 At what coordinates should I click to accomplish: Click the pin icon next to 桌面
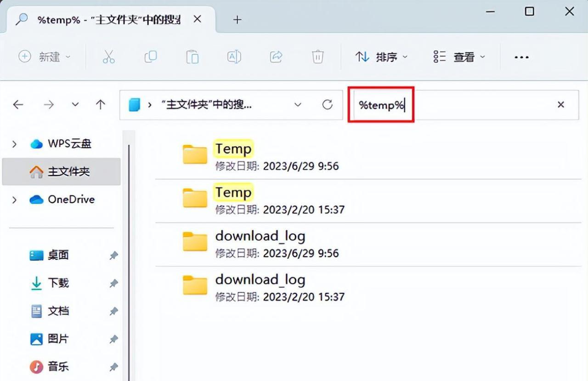click(x=113, y=256)
